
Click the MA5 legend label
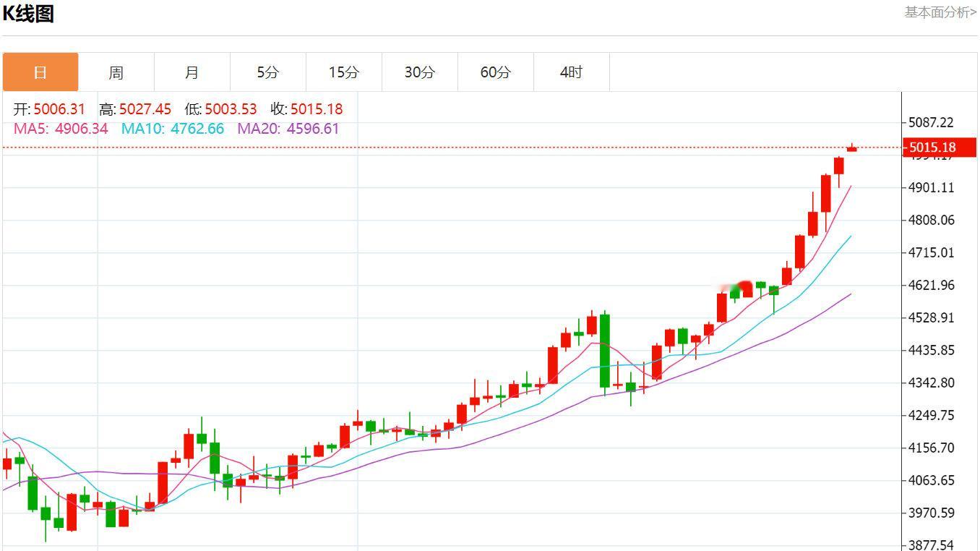click(x=61, y=129)
